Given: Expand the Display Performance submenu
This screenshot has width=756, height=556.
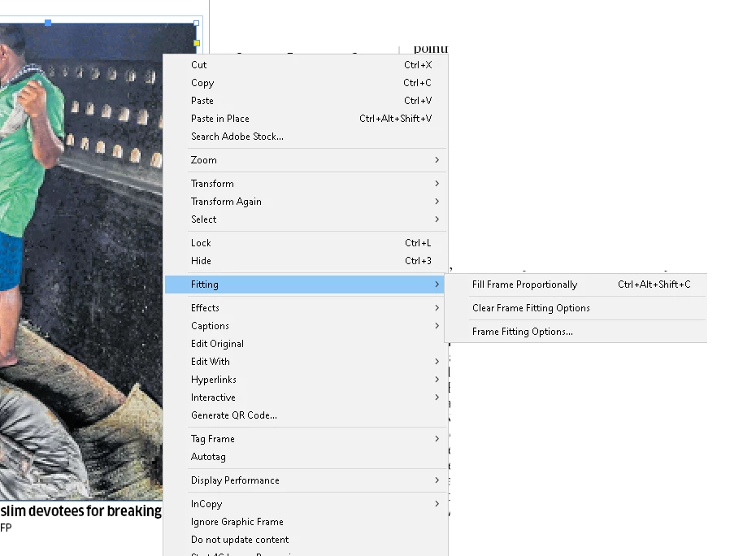Looking at the screenshot, I should pos(306,480).
